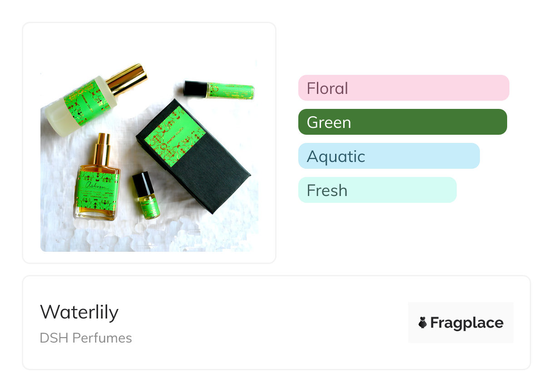
Task: Select the Floral accord bar
Action: tap(403, 88)
